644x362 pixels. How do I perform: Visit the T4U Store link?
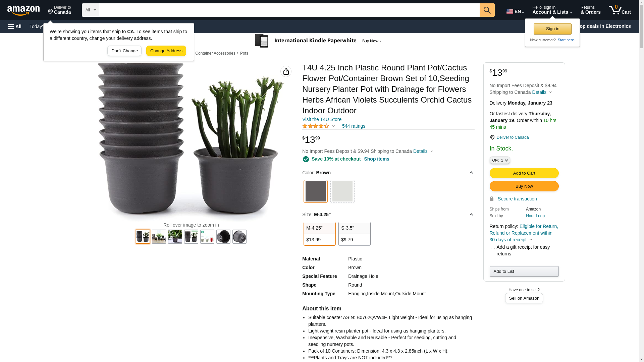coord(322,119)
